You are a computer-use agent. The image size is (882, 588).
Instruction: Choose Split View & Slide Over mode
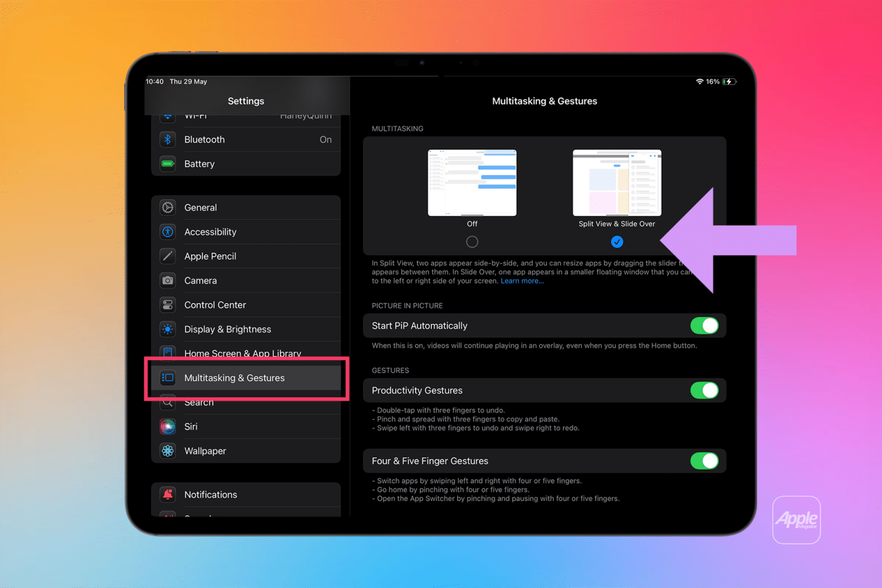coord(617,242)
